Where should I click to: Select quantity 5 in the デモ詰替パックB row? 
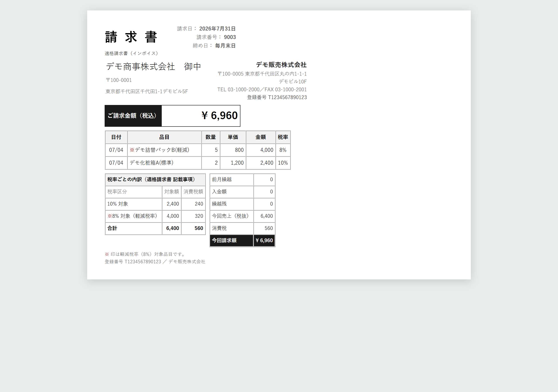[211, 150]
